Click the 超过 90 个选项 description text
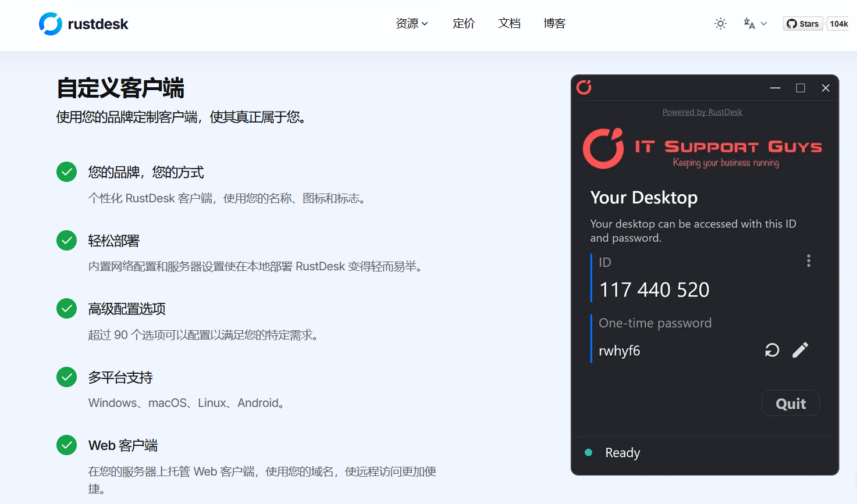This screenshot has width=857, height=504. (204, 335)
